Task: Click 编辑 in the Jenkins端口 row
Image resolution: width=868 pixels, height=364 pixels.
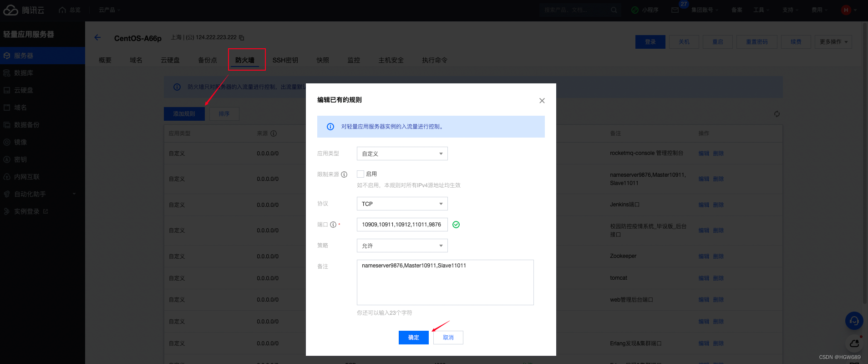Action: pos(704,205)
